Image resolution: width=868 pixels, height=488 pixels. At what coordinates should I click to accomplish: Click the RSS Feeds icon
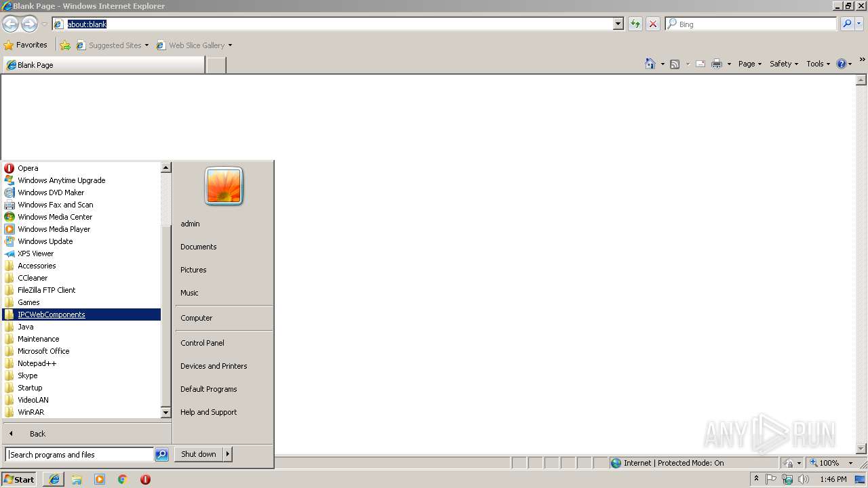tap(675, 64)
